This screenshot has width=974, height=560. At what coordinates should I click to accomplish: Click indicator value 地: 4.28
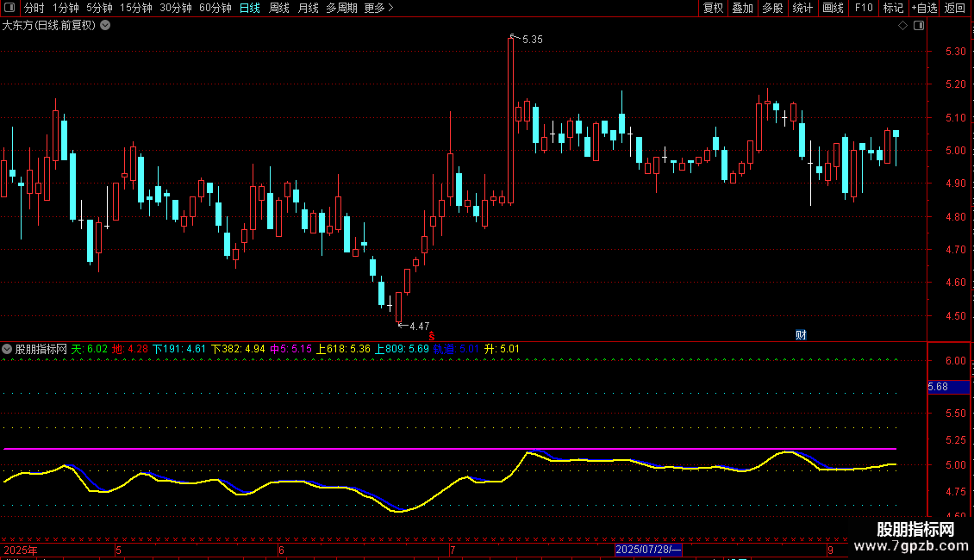pos(130,350)
